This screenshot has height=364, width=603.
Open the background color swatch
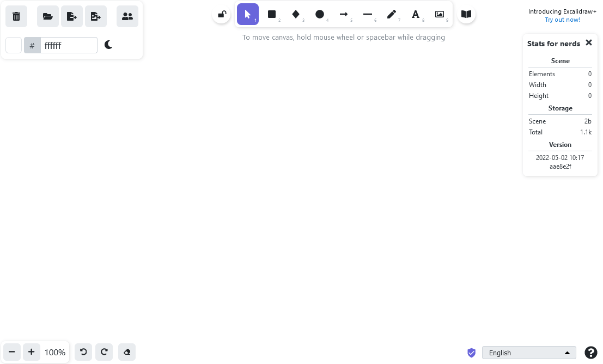pos(14,45)
